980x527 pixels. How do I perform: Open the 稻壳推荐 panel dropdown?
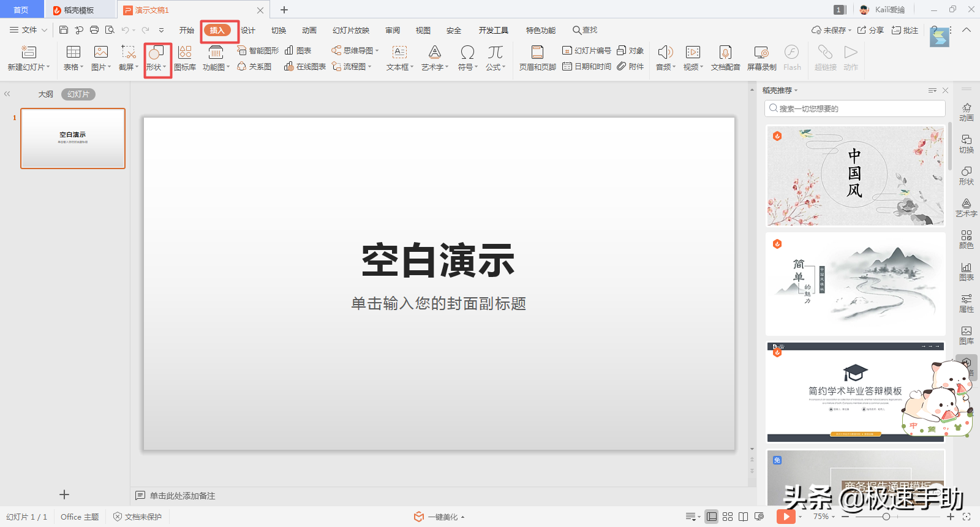coord(780,90)
